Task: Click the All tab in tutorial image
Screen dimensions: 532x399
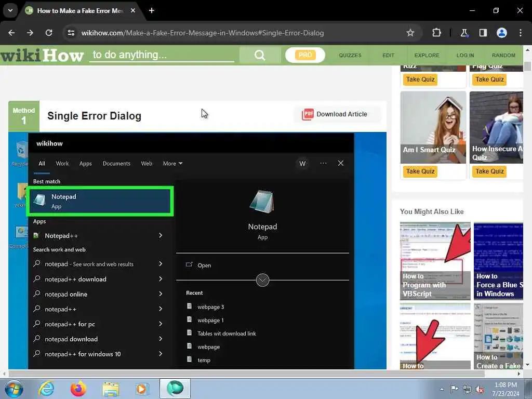Action: coord(42,164)
